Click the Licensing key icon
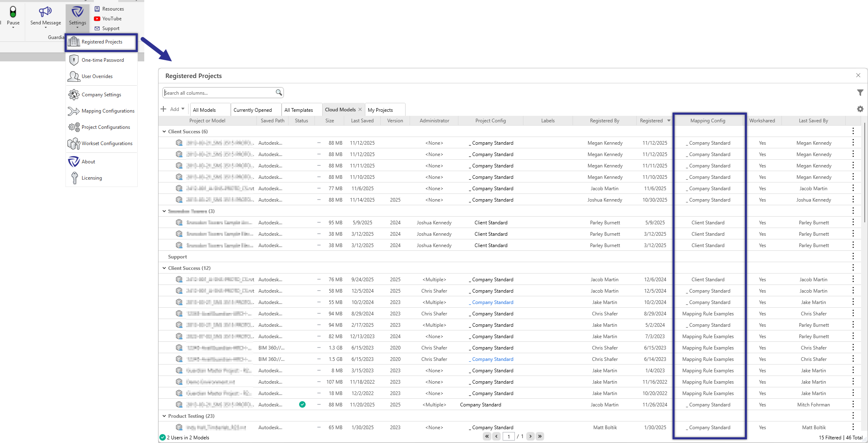 [x=74, y=178]
